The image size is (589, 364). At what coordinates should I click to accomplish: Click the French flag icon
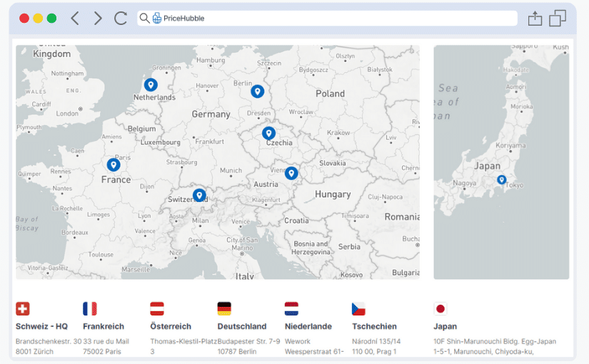(x=90, y=309)
